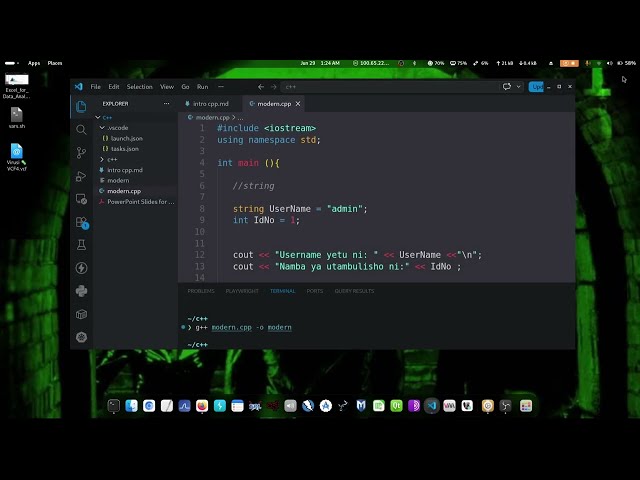Open the Places menu in top bar
This screenshot has width=640, height=480.
click(x=55, y=63)
